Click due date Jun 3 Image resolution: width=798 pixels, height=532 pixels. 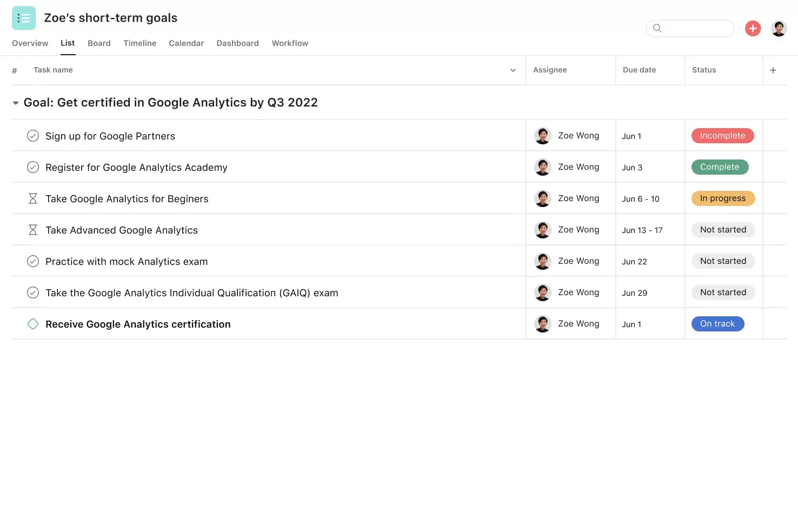[x=632, y=168]
